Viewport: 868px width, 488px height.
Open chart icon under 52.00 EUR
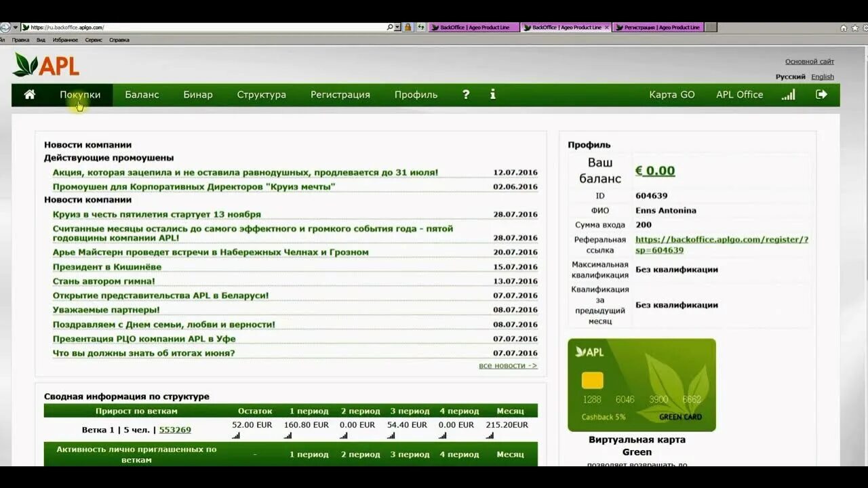(236, 436)
